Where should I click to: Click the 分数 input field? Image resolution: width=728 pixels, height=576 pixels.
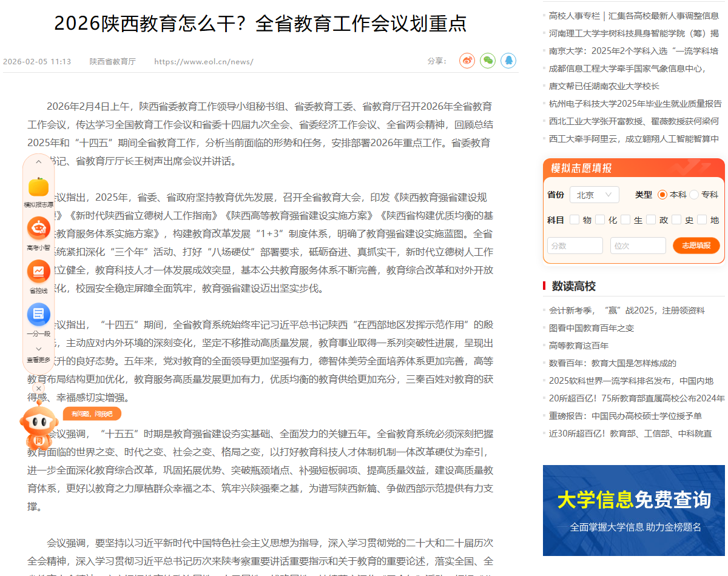tap(575, 246)
